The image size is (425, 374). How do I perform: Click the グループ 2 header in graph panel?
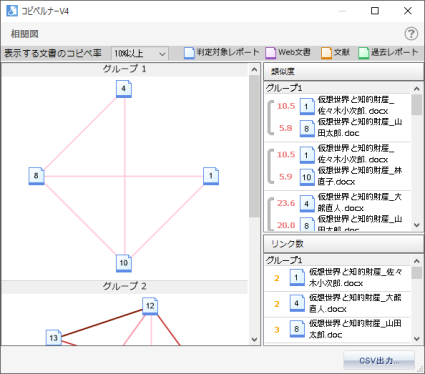tap(124, 286)
